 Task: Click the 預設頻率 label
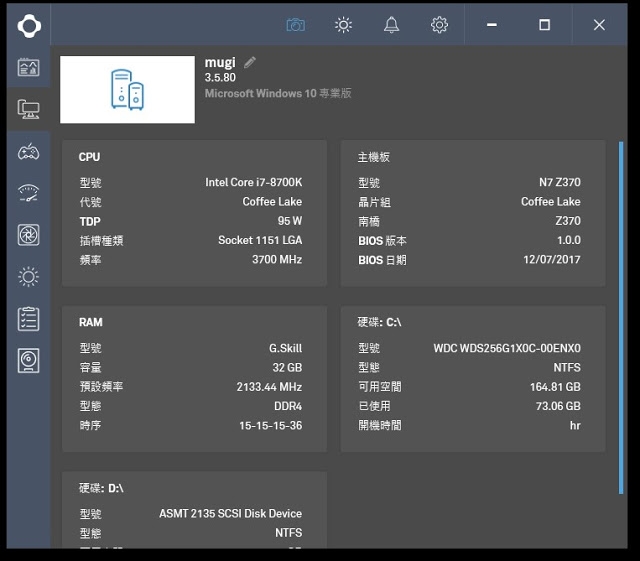tap(101, 387)
